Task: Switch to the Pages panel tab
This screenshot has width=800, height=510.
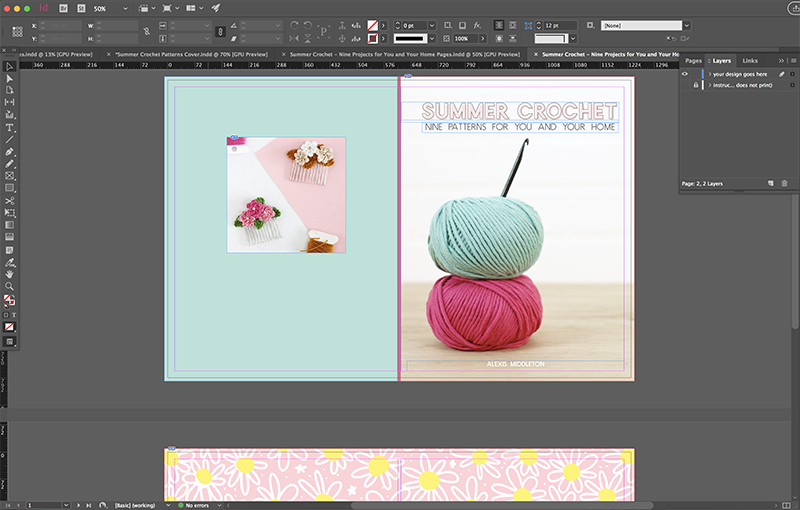Action: 693,61
